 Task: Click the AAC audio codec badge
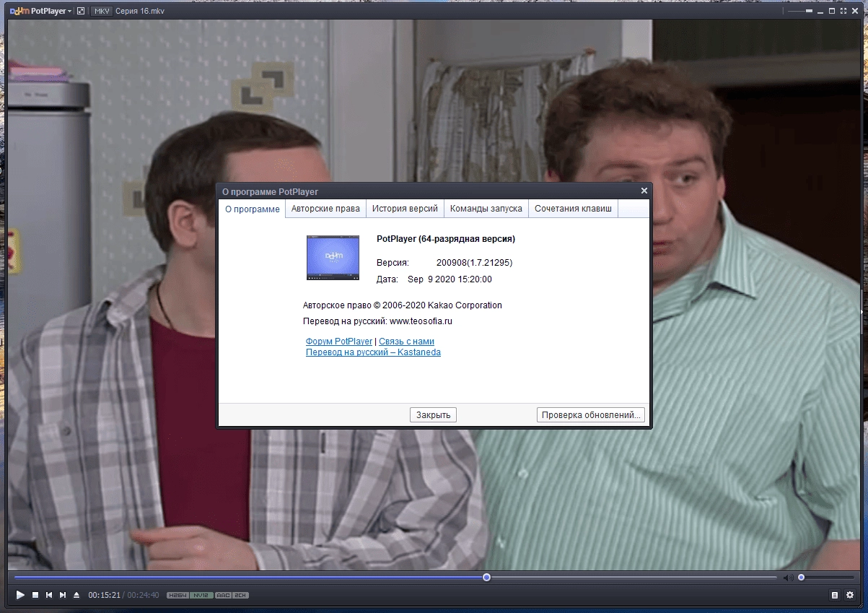224,595
